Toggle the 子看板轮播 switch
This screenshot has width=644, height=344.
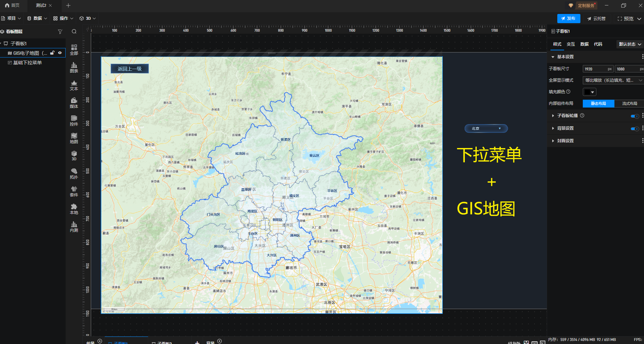(634, 116)
